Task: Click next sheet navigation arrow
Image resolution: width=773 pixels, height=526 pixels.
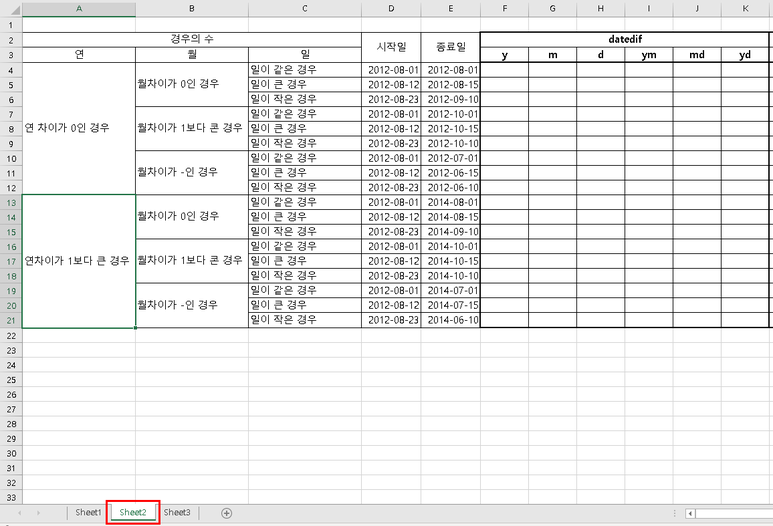Action: point(38,513)
